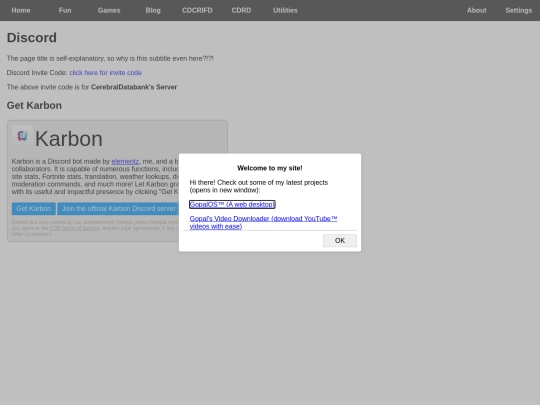Click the 'Get Karbon' section heading

pyautogui.click(x=34, y=105)
